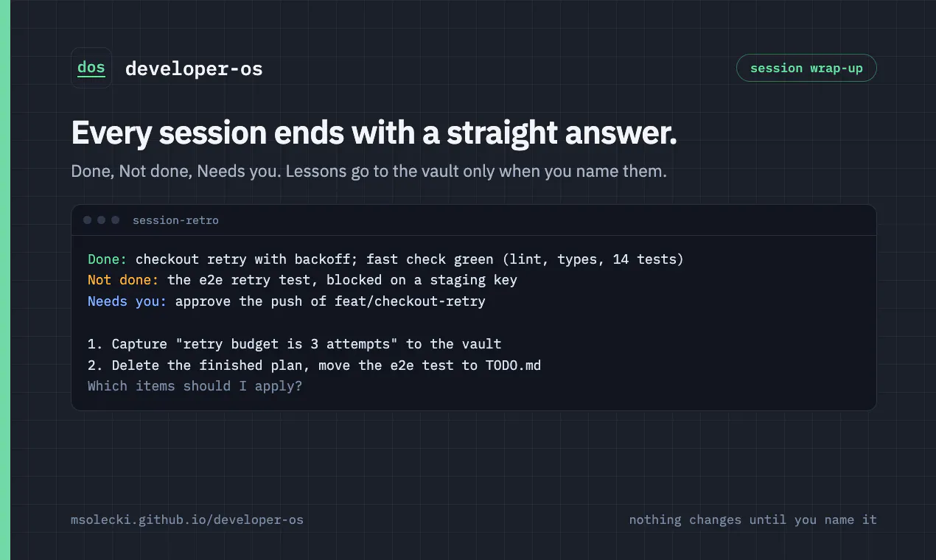Click nothing changes until you name it
The image size is (936, 560).
pos(753,519)
